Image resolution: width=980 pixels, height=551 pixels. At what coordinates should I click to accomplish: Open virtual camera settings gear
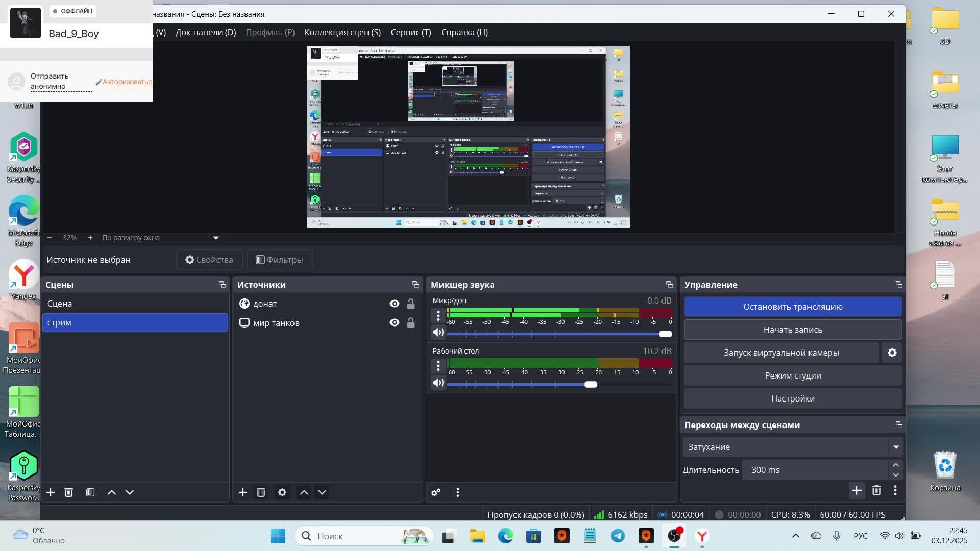(x=892, y=353)
